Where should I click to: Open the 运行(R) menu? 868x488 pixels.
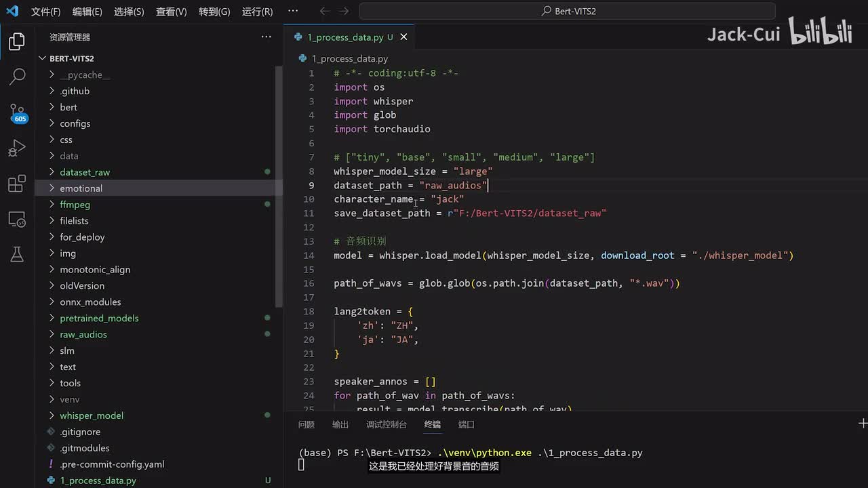[257, 12]
